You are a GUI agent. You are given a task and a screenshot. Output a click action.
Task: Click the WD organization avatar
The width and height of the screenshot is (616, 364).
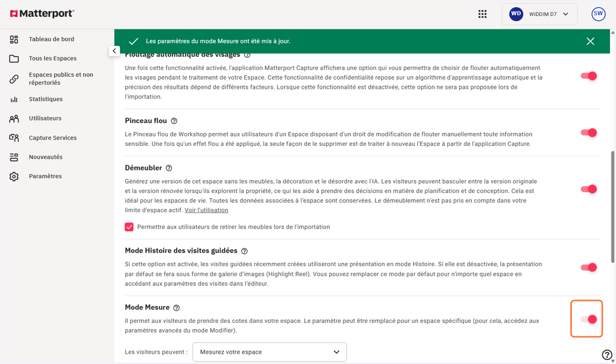[516, 14]
